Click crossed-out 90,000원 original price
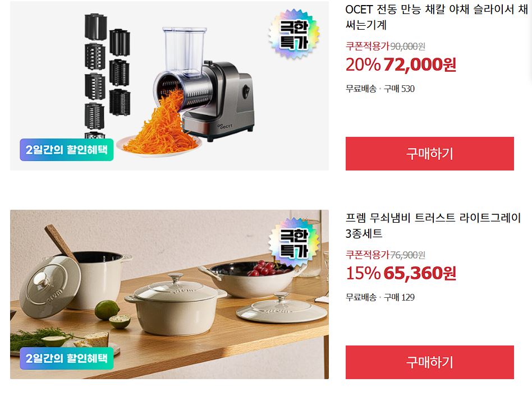532x401 pixels. (x=408, y=46)
